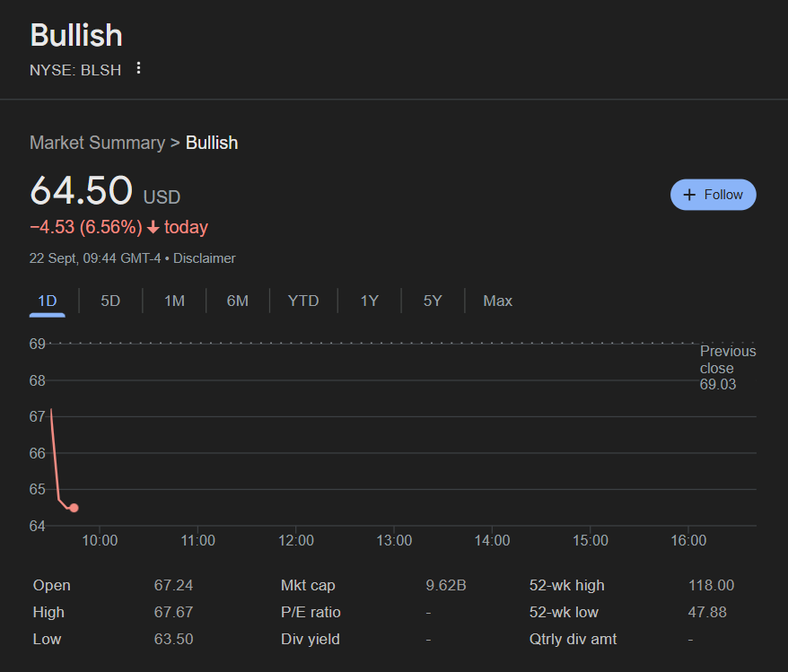788x672 pixels.
Task: Click the Low value 63.50
Action: click(x=173, y=639)
